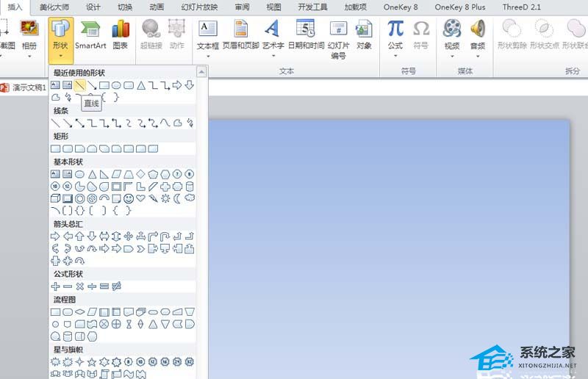Insert an 对象 object
The image size is (588, 379).
tap(363, 35)
